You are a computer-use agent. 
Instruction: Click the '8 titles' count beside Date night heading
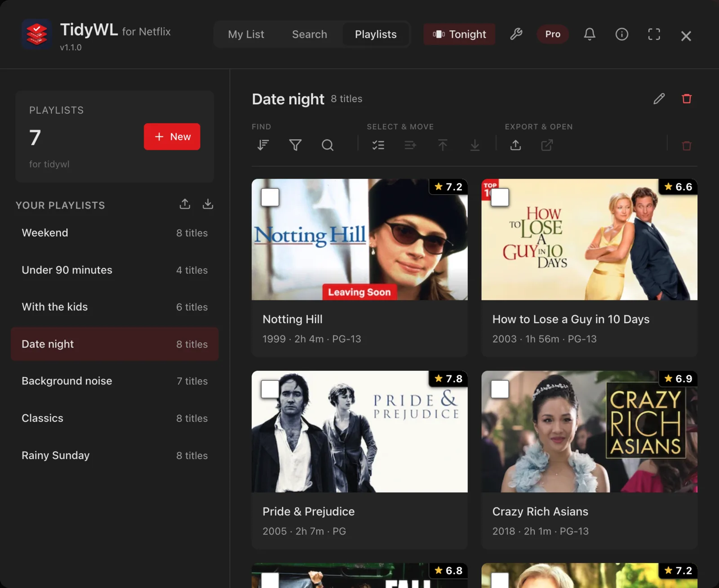346,99
